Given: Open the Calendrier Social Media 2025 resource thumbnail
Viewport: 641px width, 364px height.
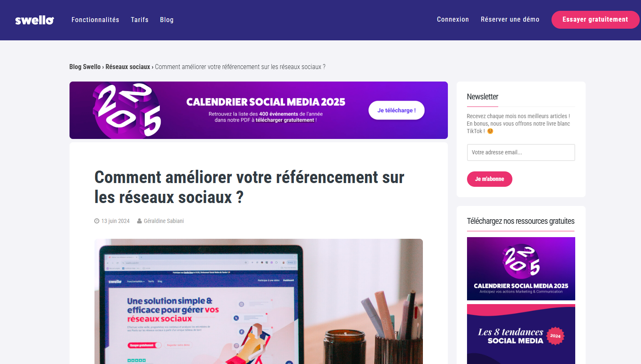Looking at the screenshot, I should [x=521, y=269].
